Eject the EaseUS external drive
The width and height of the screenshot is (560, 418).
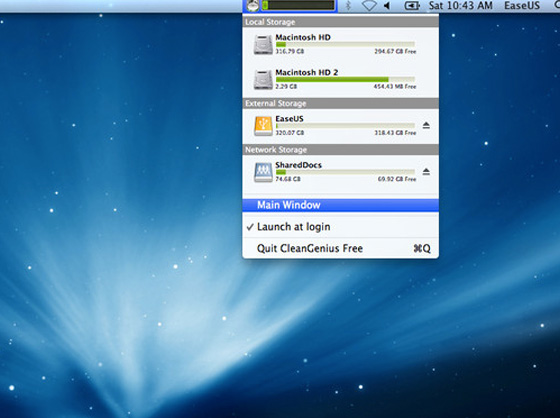(426, 125)
